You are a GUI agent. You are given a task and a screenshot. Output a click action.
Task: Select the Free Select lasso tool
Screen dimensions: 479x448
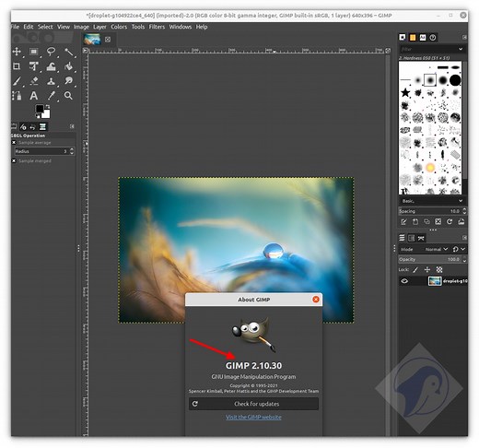[x=51, y=52]
